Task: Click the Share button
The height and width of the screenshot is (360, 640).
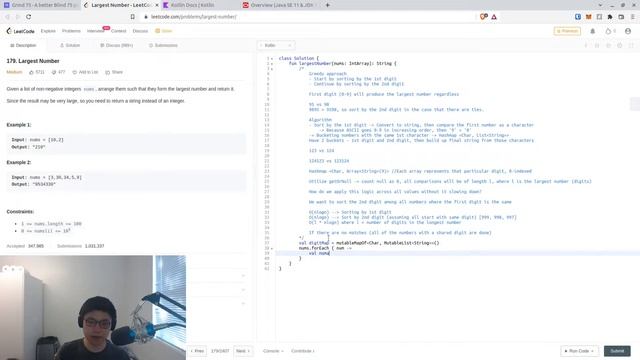Action: (x=114, y=72)
